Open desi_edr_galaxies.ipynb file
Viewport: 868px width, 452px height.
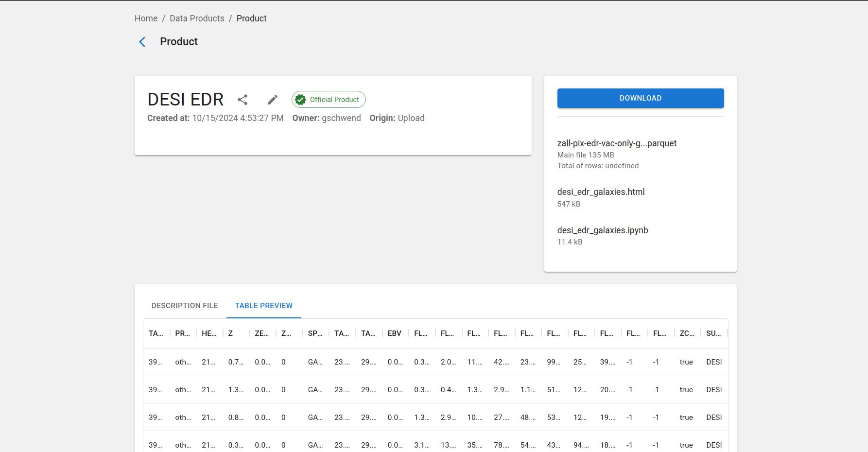tap(603, 230)
